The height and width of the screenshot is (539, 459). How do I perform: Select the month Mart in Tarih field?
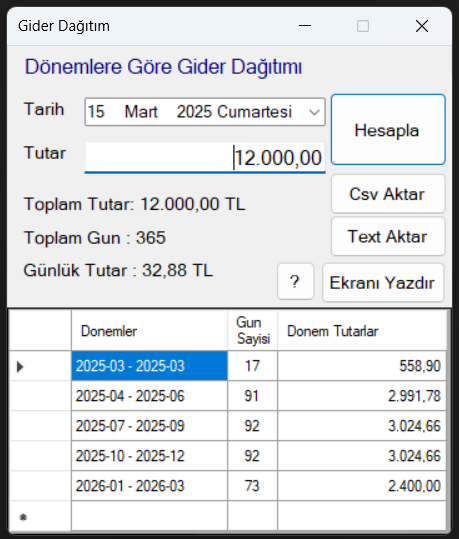click(x=141, y=112)
